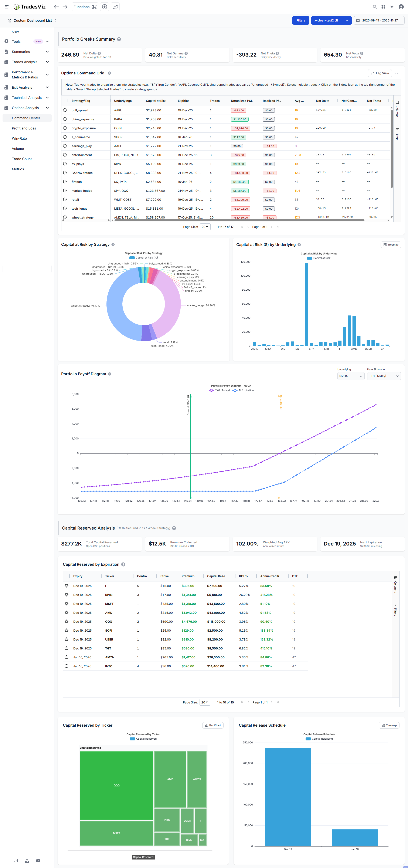Click the apps grid icon in header

[383, 7]
